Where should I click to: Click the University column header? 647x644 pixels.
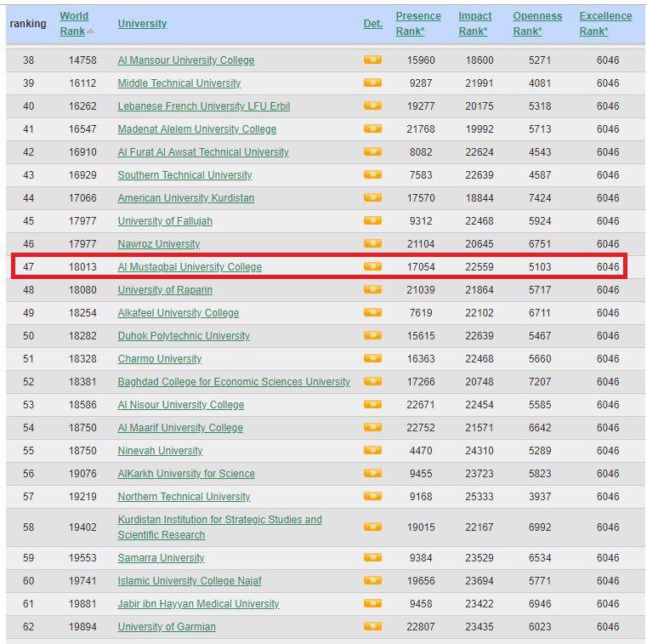(142, 24)
